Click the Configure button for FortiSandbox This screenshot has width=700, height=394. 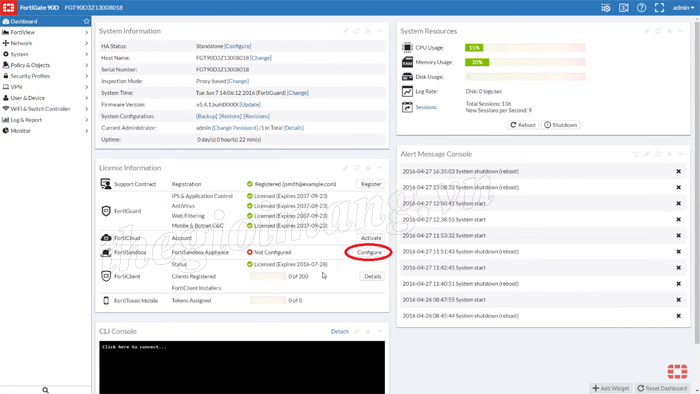click(369, 252)
